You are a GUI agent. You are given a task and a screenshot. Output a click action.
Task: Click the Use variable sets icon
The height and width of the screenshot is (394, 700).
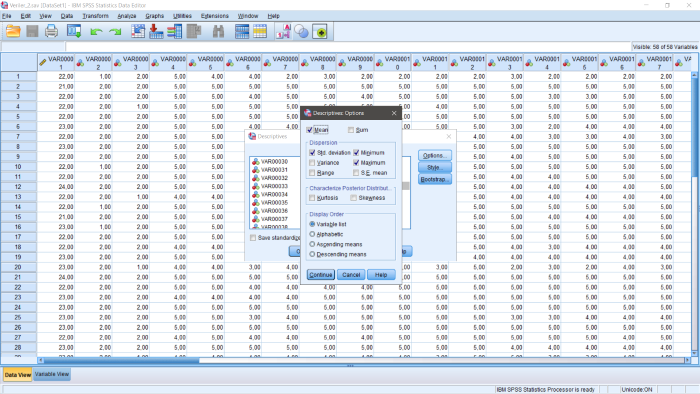point(302,31)
